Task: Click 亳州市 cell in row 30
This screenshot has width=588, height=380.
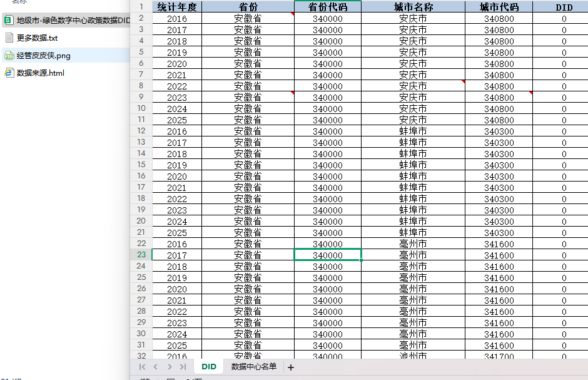Action: coord(413,334)
